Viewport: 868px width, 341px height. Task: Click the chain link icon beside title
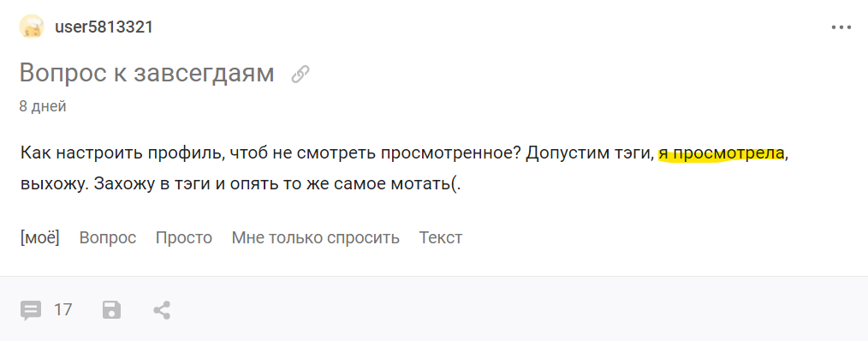coord(300,75)
